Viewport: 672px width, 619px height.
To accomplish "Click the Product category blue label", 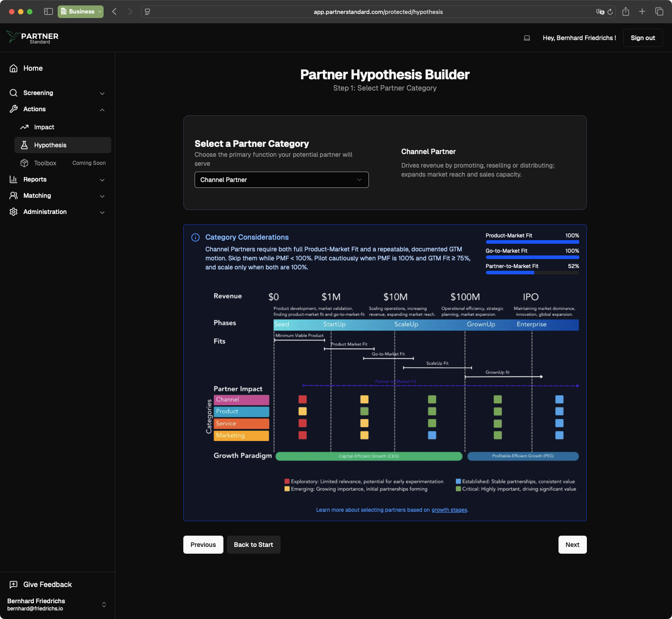I will (x=241, y=412).
